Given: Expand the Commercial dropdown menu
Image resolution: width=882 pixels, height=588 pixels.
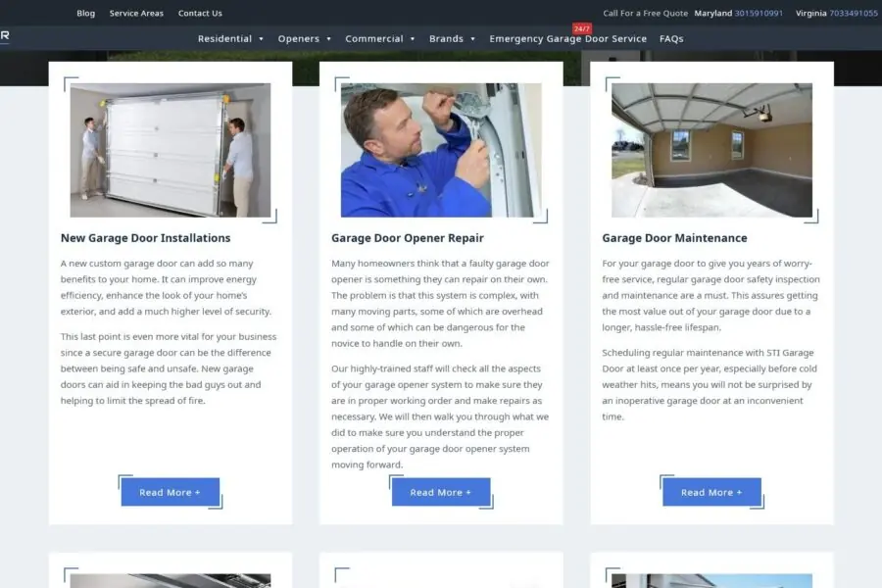Looking at the screenshot, I should point(380,39).
